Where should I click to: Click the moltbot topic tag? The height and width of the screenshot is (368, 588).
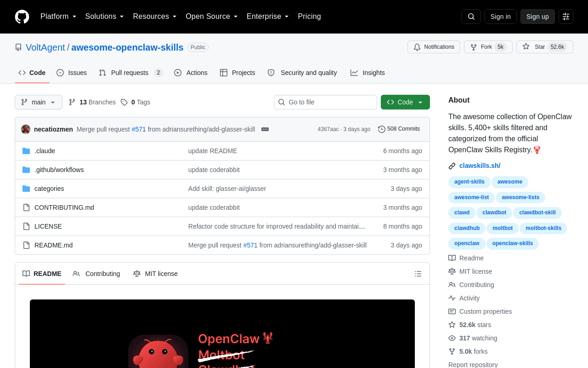[503, 229]
